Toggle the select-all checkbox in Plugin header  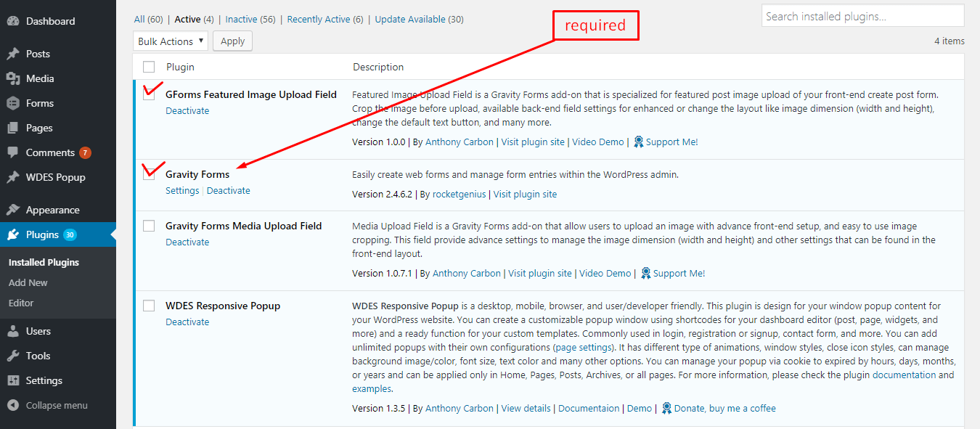pyautogui.click(x=149, y=67)
